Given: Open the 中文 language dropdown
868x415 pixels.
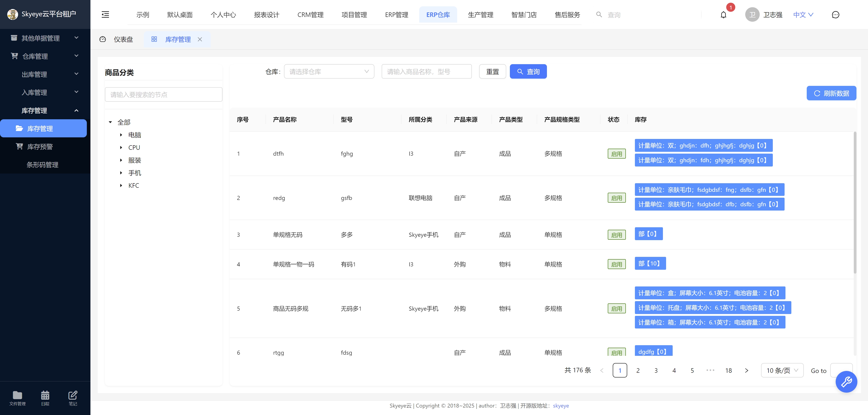Looking at the screenshot, I should point(803,15).
